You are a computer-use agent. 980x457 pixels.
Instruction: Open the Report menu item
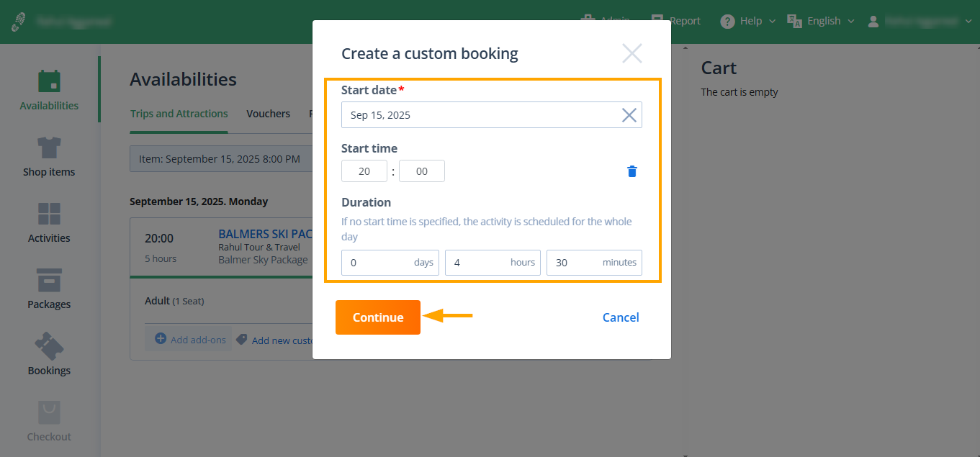tap(675, 21)
